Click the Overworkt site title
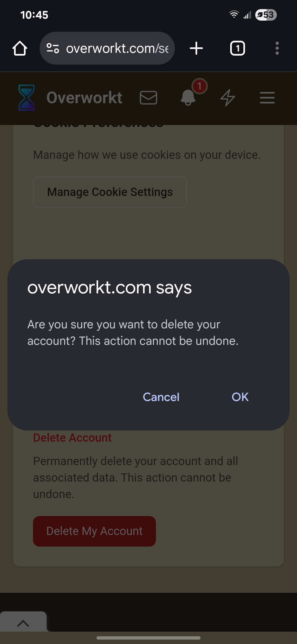Screen dimensions: 297x644 84,98
